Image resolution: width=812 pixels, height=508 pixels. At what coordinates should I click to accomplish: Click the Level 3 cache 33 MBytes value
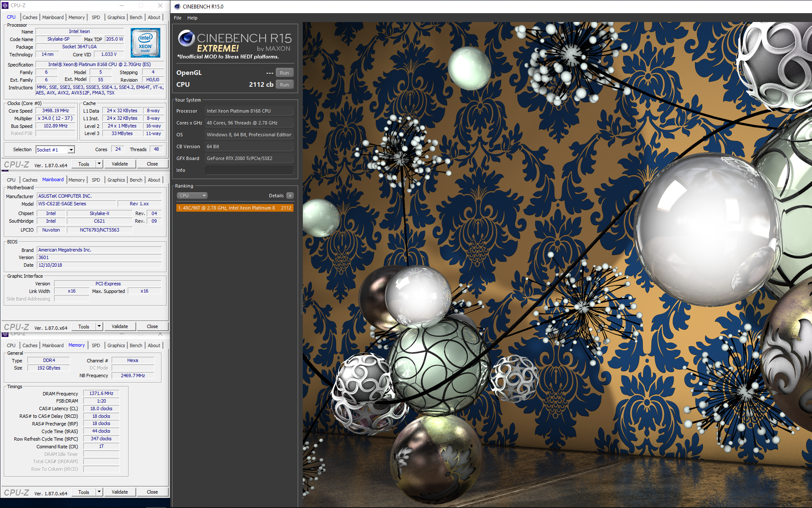122,133
